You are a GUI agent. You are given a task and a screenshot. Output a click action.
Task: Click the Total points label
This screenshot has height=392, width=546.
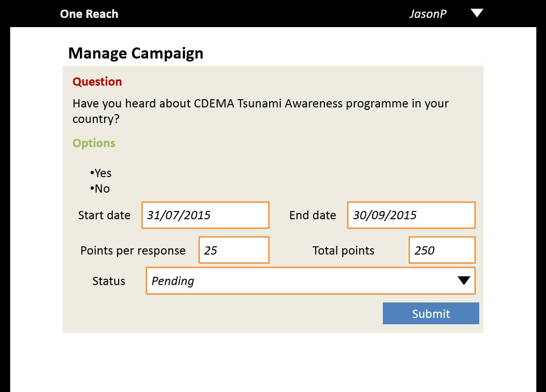click(x=343, y=251)
